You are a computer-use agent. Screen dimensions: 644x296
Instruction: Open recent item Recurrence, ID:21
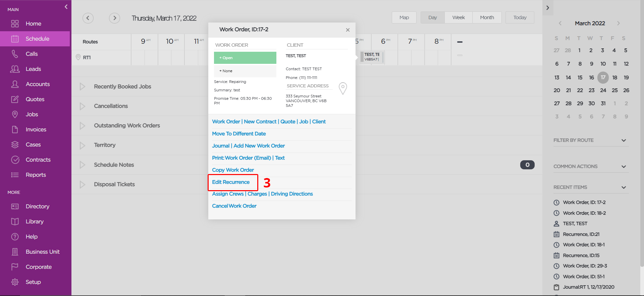tap(581, 234)
